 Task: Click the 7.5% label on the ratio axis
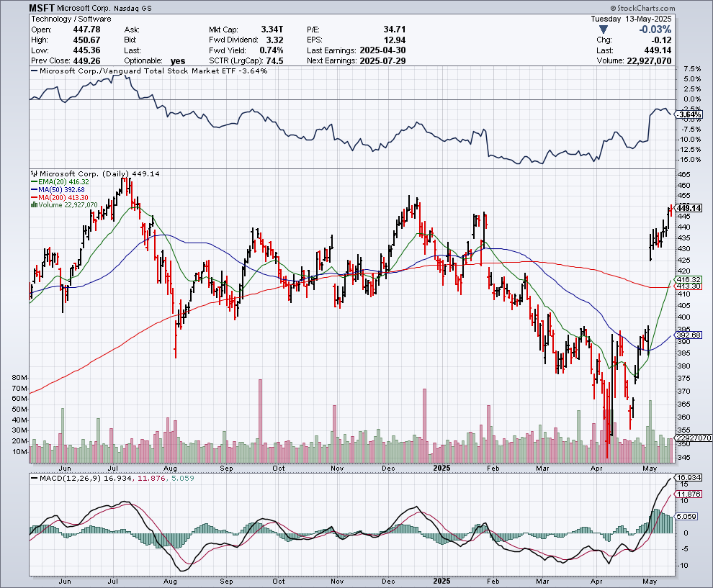pos(692,69)
